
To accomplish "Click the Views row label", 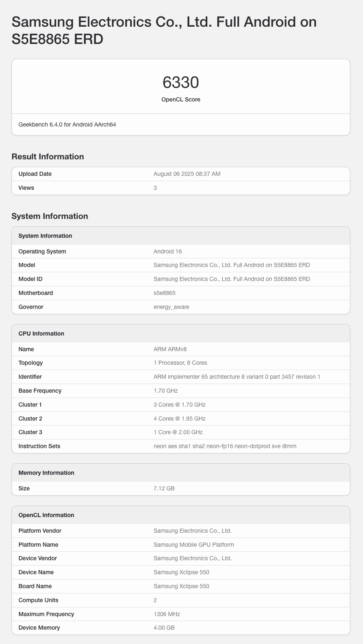I will coord(26,188).
